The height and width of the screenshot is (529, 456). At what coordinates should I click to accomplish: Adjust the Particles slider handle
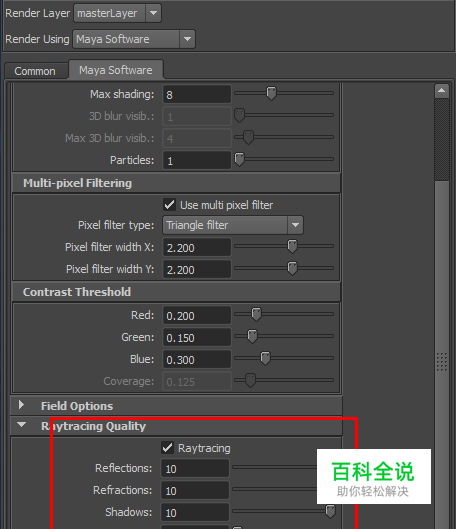[239, 159]
